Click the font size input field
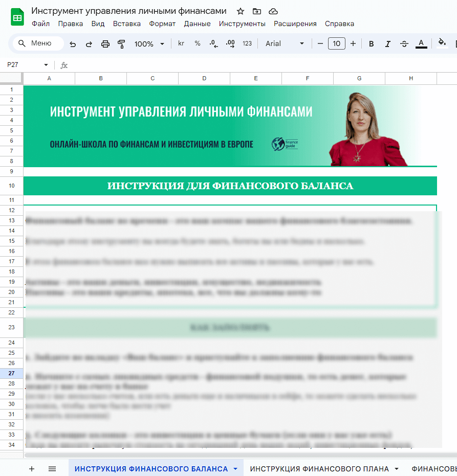Image resolution: width=457 pixels, height=476 pixels. pos(336,44)
